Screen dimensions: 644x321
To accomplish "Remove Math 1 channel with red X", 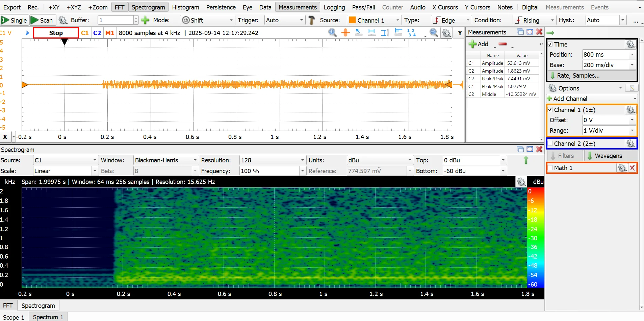I will point(633,168).
